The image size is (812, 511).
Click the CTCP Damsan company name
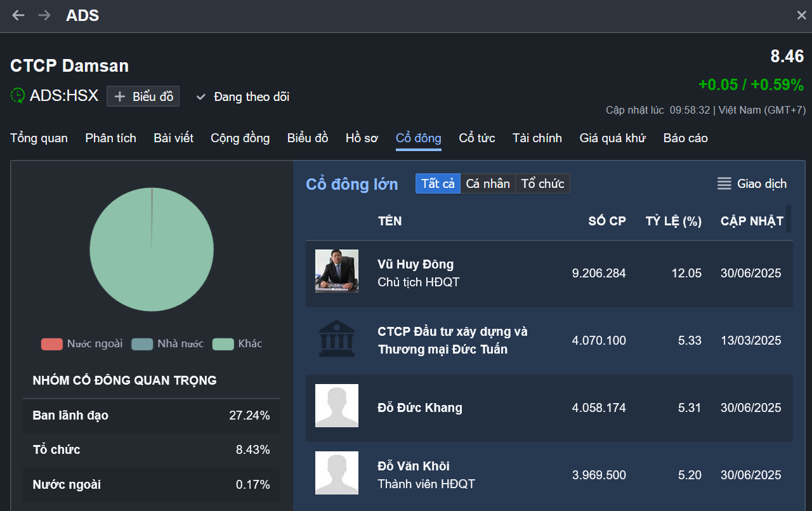click(69, 65)
